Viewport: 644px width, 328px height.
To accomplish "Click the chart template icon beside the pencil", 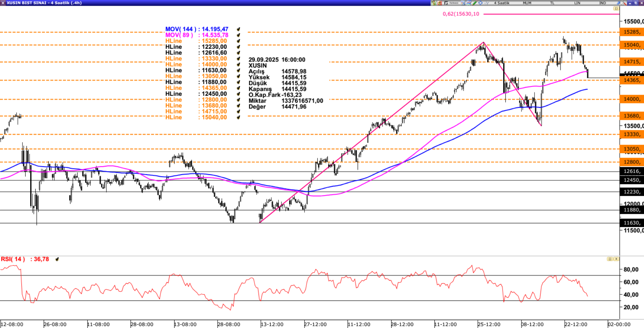I will pyautogui.click(x=468, y=3).
